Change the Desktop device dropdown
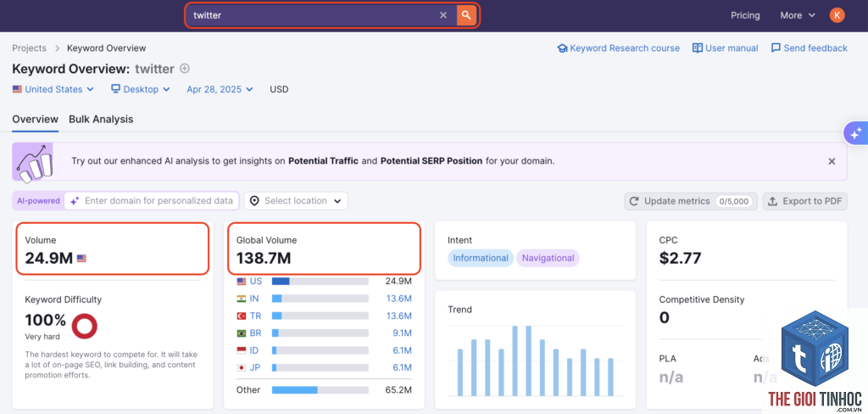This screenshot has height=414, width=868. 141,89
